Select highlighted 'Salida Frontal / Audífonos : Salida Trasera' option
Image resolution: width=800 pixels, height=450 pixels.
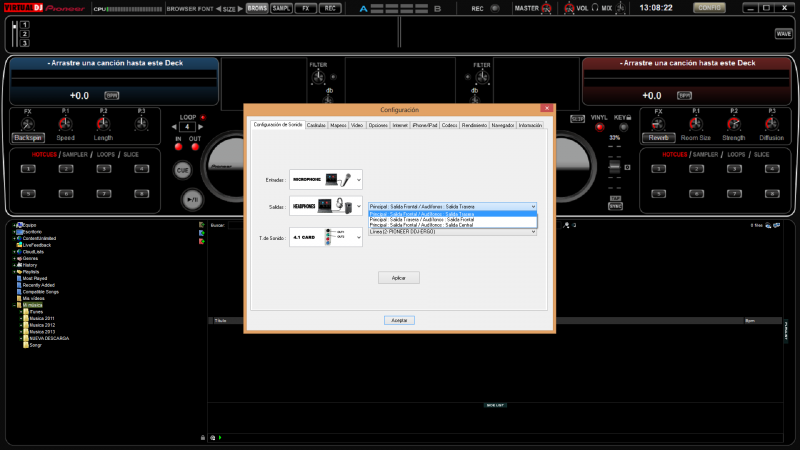(x=453, y=214)
